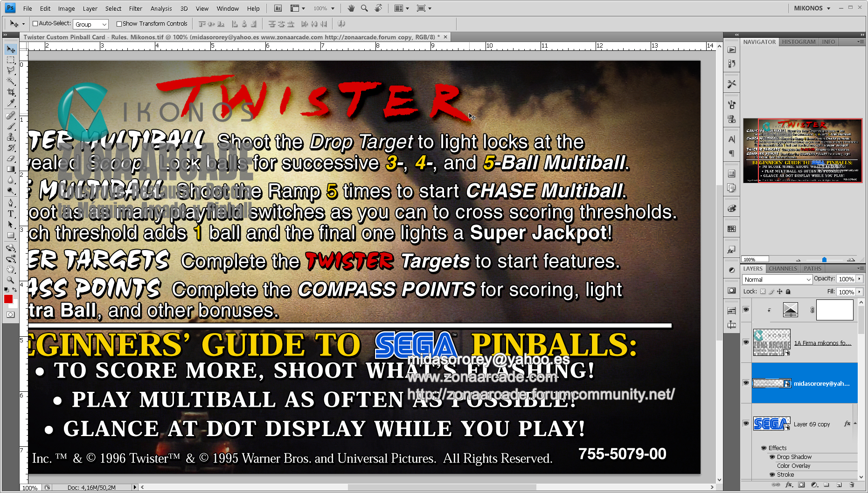Swap foreground and background colors

point(14,291)
